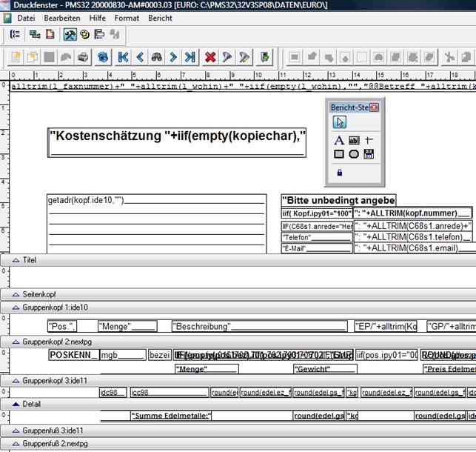Click the Detail band triangle marker
Image resolution: width=476 pixels, height=452 pixels.
click(15, 405)
